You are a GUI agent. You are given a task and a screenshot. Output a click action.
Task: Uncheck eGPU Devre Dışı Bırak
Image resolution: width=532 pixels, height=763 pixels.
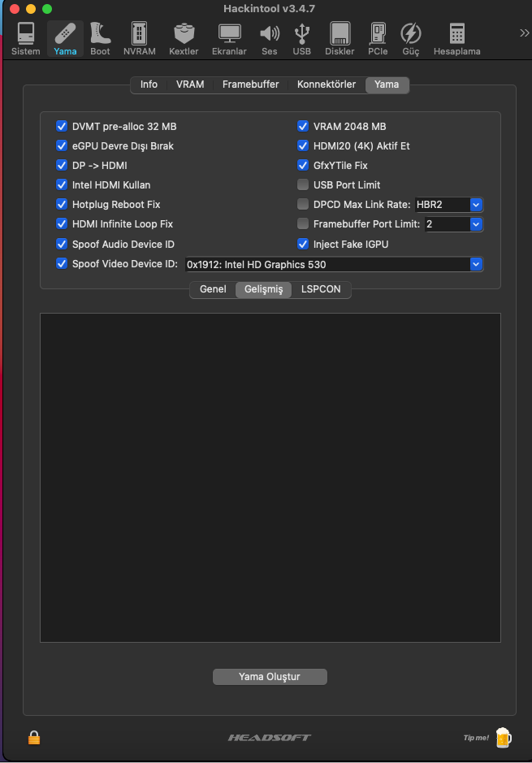point(62,146)
